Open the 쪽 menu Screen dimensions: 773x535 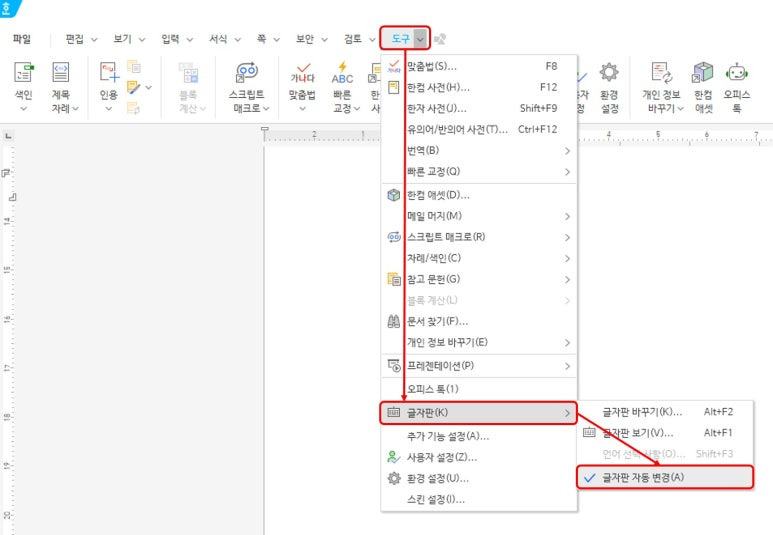[x=261, y=39]
